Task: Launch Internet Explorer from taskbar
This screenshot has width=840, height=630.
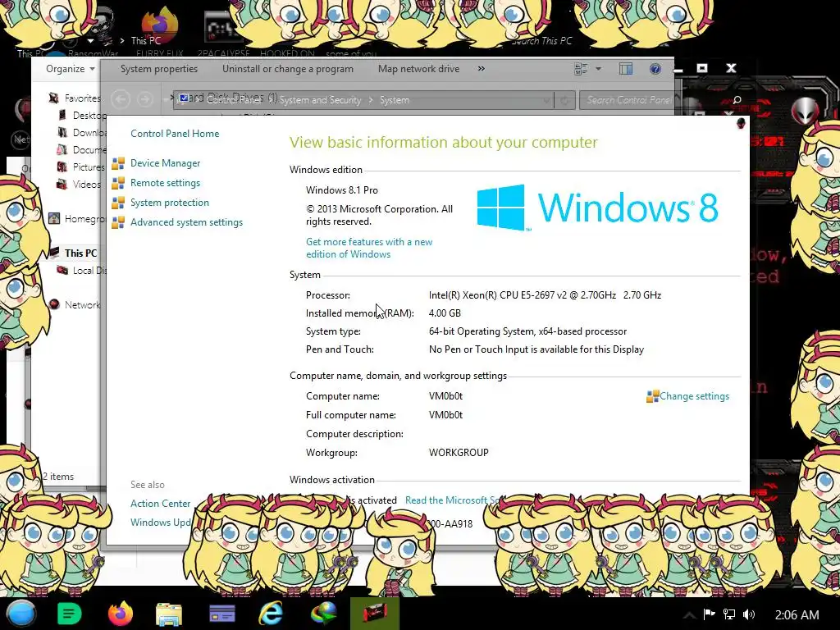Action: (x=271, y=614)
